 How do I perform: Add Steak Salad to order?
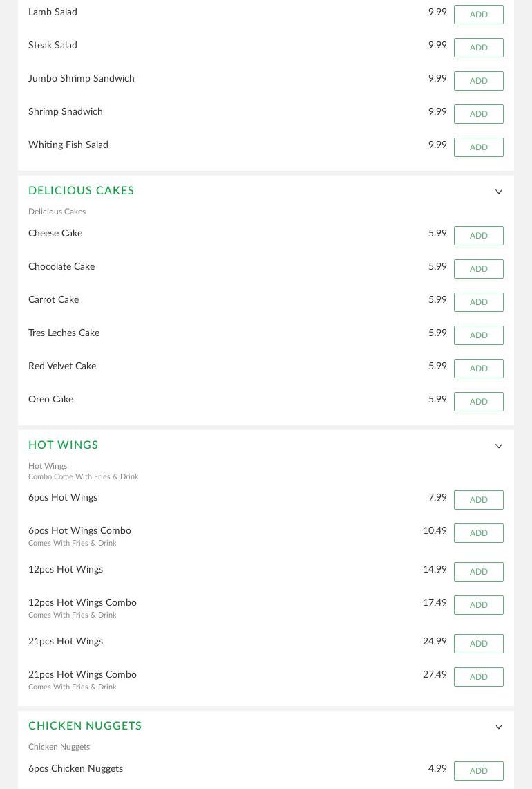(478, 48)
